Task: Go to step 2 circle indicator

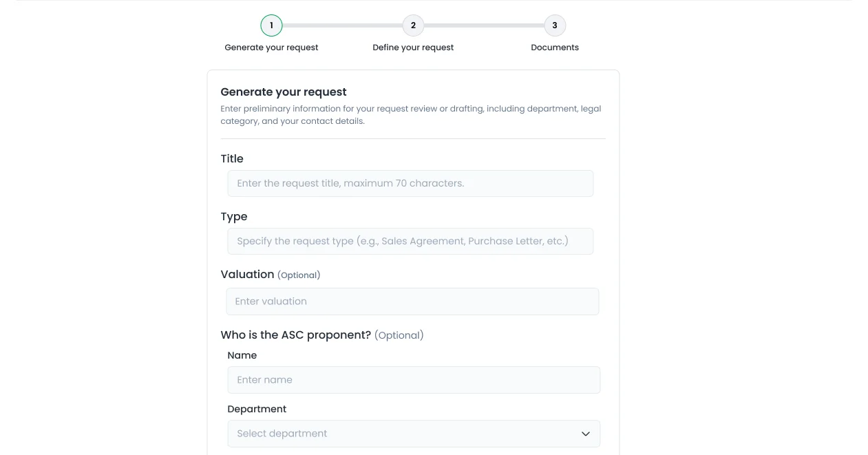Action: pos(413,25)
